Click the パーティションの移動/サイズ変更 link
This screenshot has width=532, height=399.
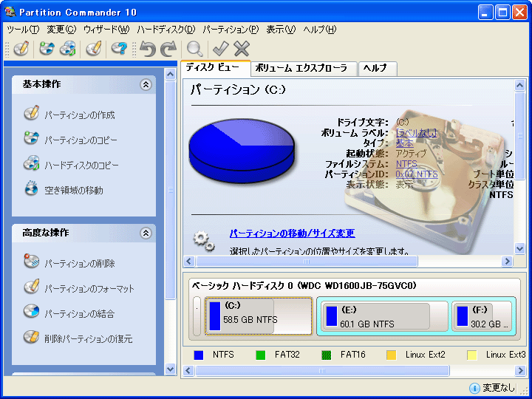[292, 233]
